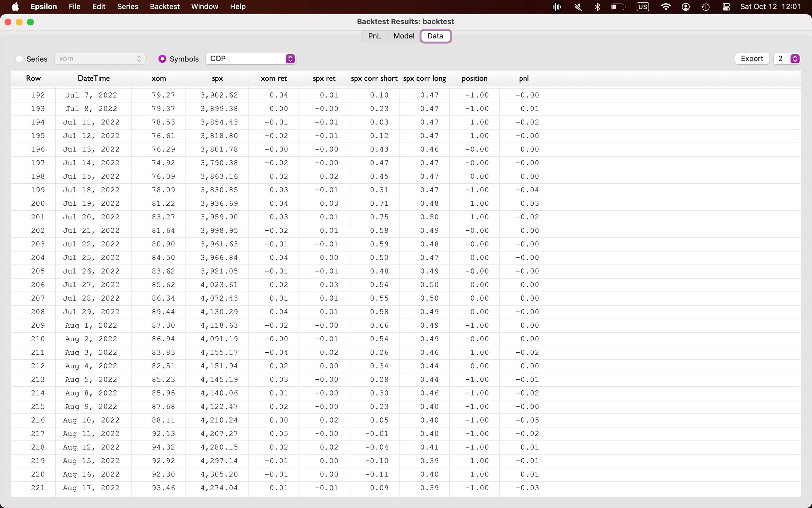Click the muted notifications bell icon
The width and height of the screenshot is (812, 508).
tap(578, 7)
